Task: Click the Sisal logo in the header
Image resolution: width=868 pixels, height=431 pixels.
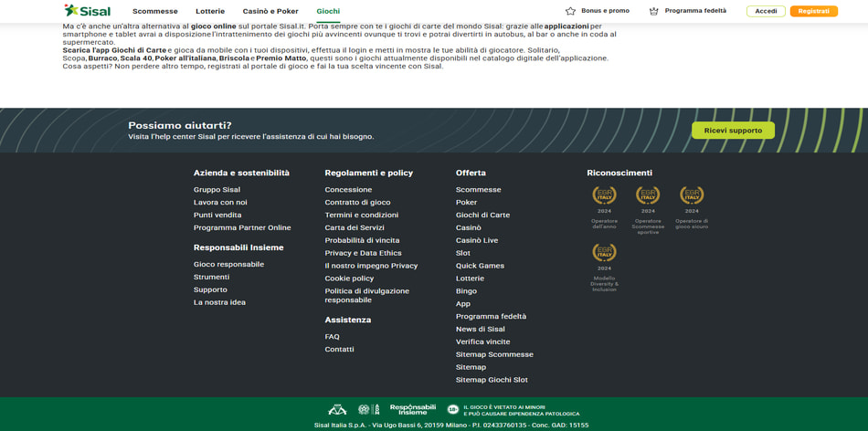Action: tap(87, 11)
